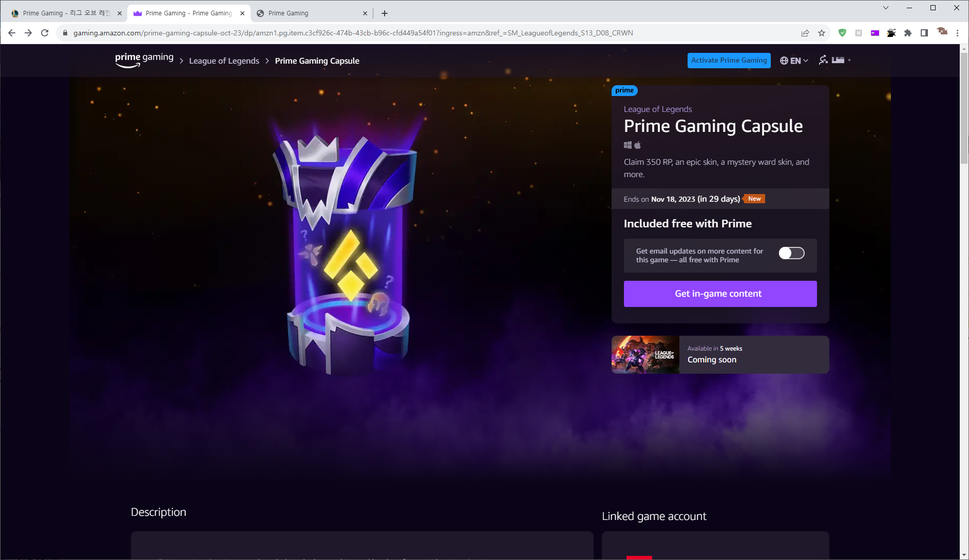
Task: Click the Windows platform icon
Action: pos(628,145)
